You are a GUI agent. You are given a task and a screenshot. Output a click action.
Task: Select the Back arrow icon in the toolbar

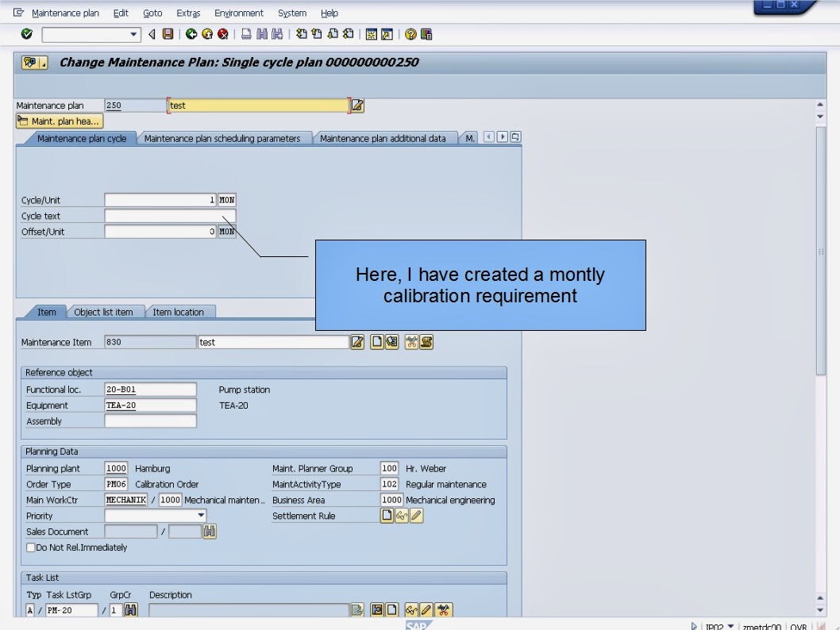point(191,34)
